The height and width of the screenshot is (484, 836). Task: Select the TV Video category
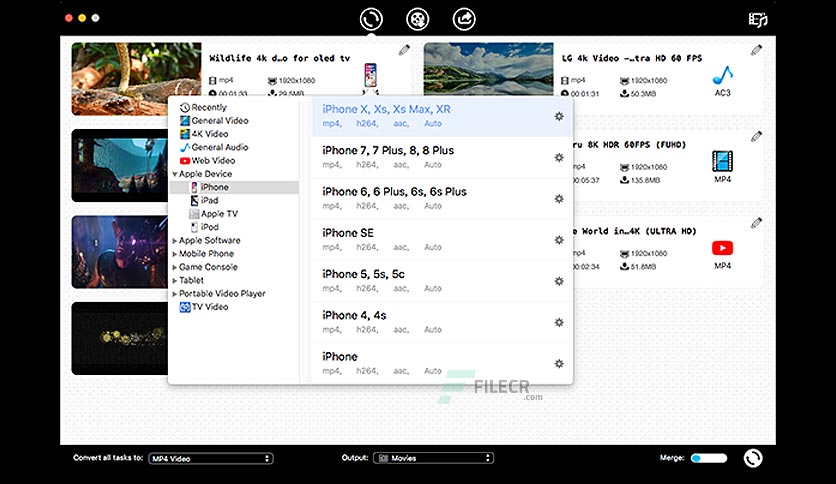(204, 307)
